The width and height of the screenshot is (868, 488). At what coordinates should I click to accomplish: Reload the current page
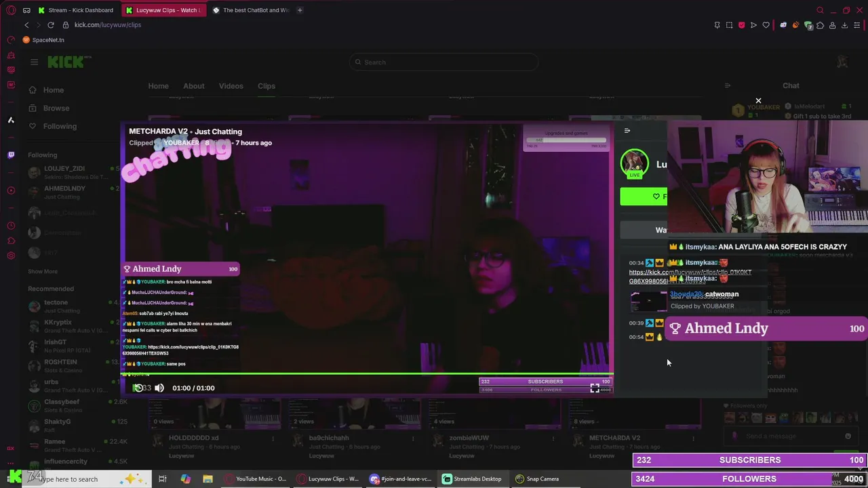(51, 25)
